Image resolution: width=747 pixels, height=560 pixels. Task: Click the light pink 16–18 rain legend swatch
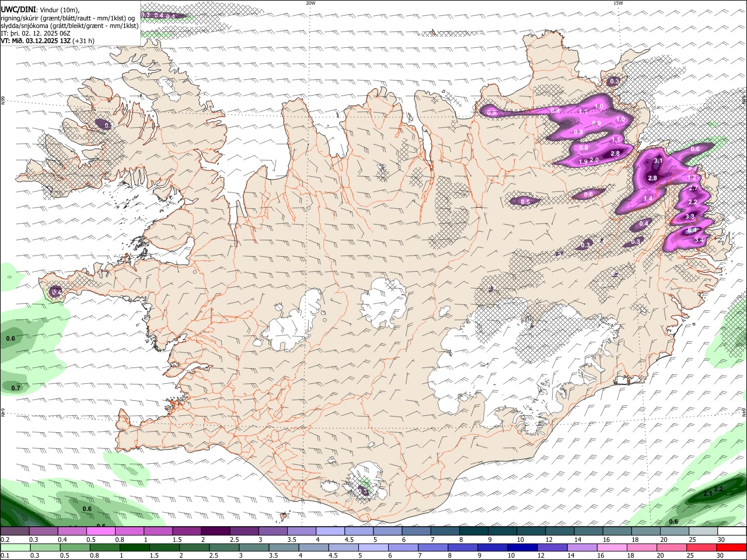tap(611, 547)
